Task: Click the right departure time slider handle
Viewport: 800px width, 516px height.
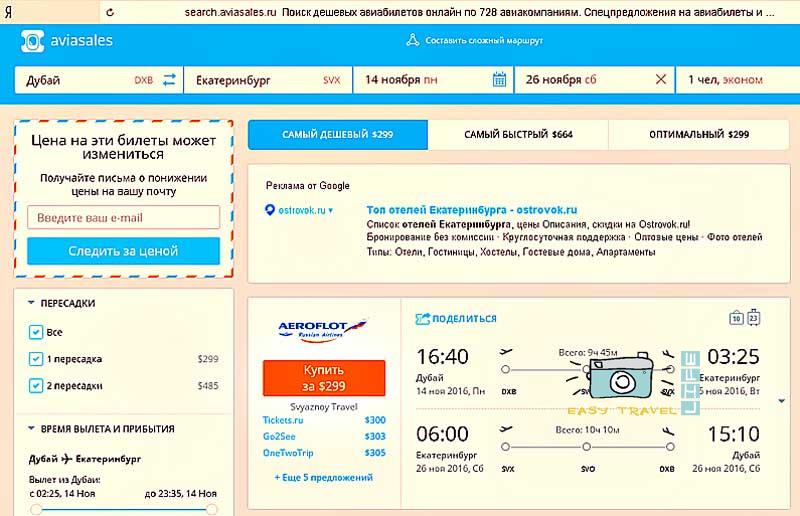Action: 211,509
